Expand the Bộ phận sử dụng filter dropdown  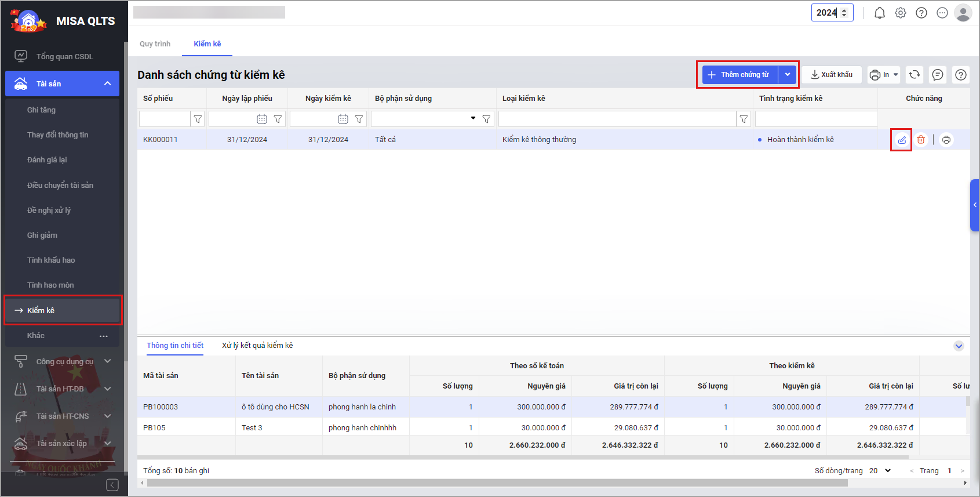473,118
